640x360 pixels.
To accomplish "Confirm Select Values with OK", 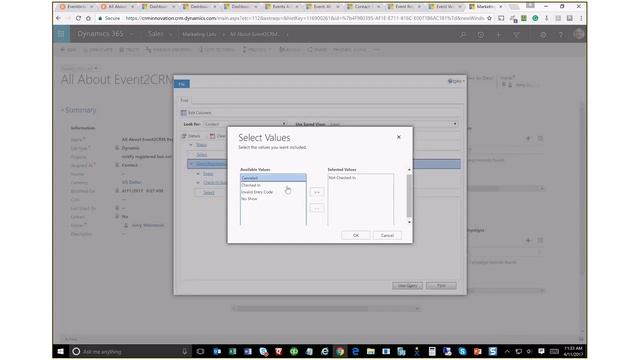I will coord(356,236).
